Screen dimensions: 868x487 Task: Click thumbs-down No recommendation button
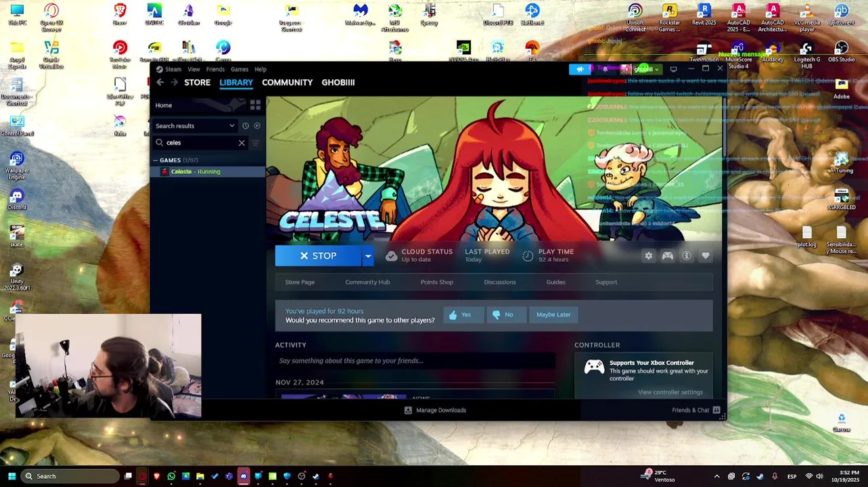pos(507,315)
